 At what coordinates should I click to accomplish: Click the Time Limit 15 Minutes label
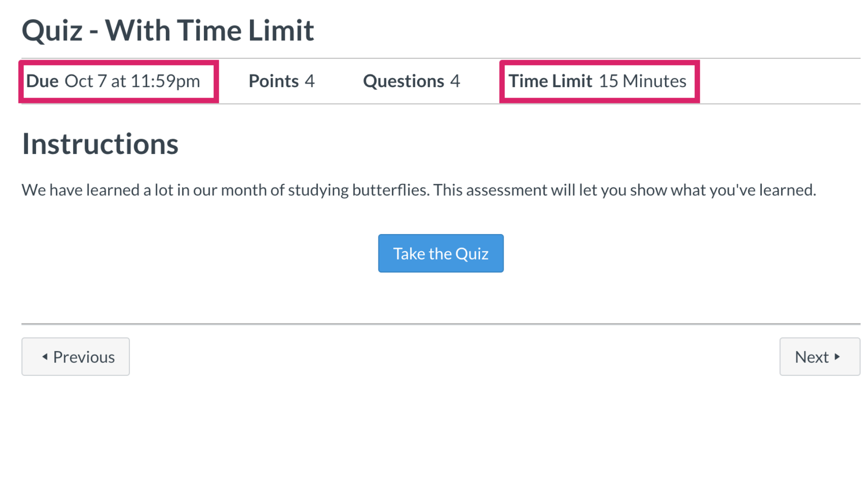click(598, 81)
